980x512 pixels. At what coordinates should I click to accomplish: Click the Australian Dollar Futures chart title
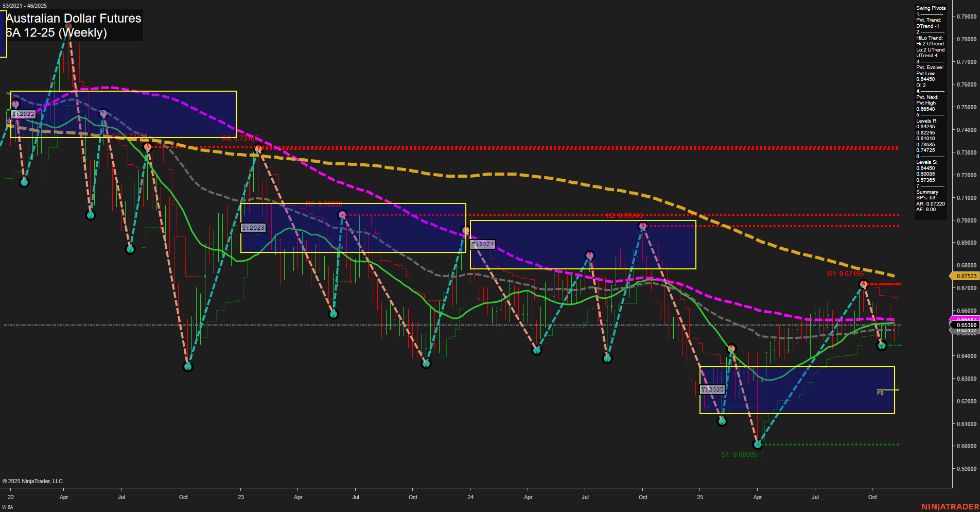[73, 19]
